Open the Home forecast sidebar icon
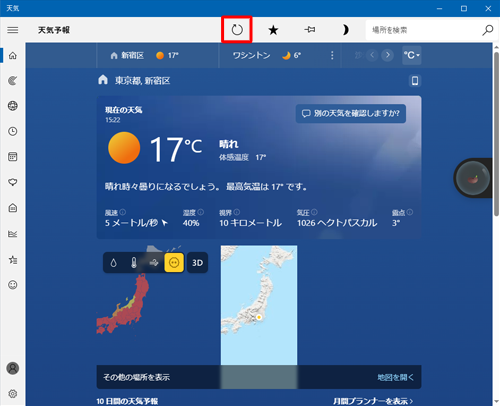This screenshot has width=500, height=406. coord(13,55)
